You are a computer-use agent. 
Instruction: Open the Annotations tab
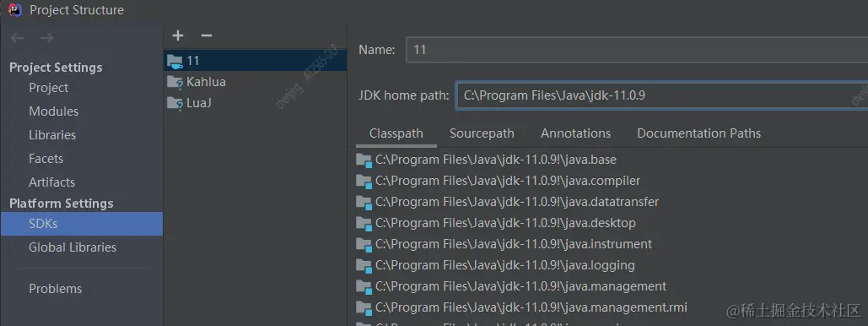(x=575, y=133)
